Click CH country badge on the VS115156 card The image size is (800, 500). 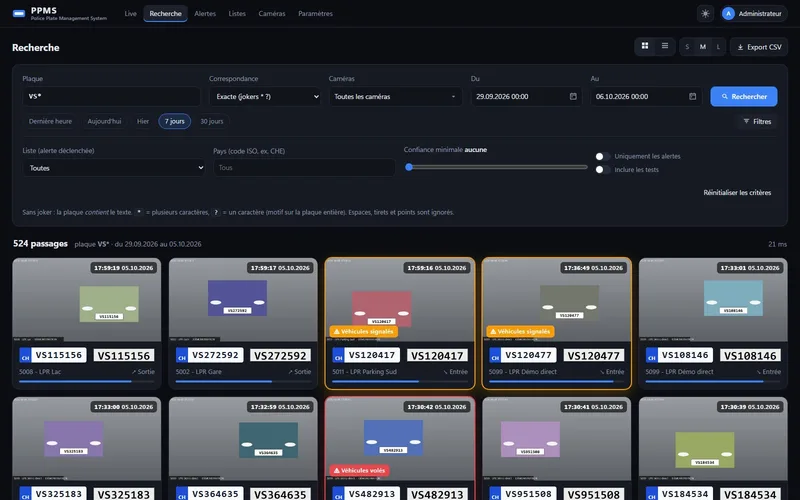[25, 355]
